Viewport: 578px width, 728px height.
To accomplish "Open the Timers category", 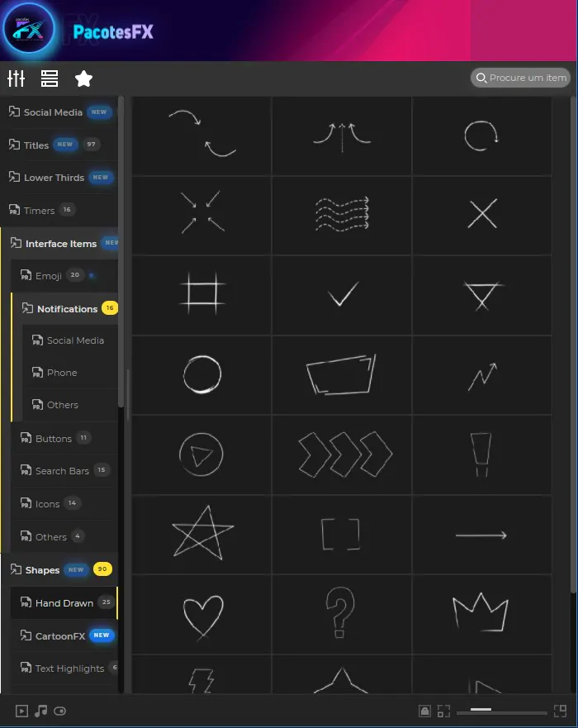I will click(x=39, y=211).
